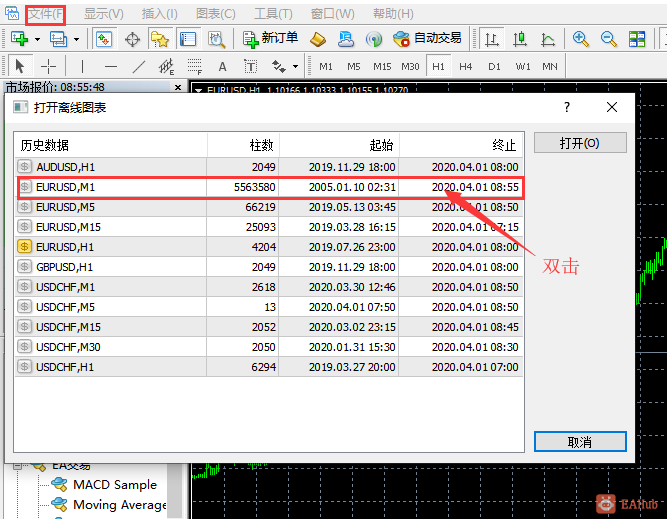Click the 取消 cancel button
This screenshot has height=519, width=667.
(580, 442)
